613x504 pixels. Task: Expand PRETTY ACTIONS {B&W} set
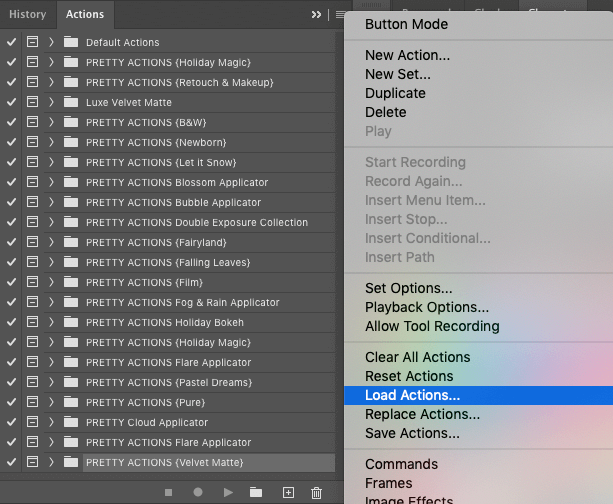[x=51, y=122]
